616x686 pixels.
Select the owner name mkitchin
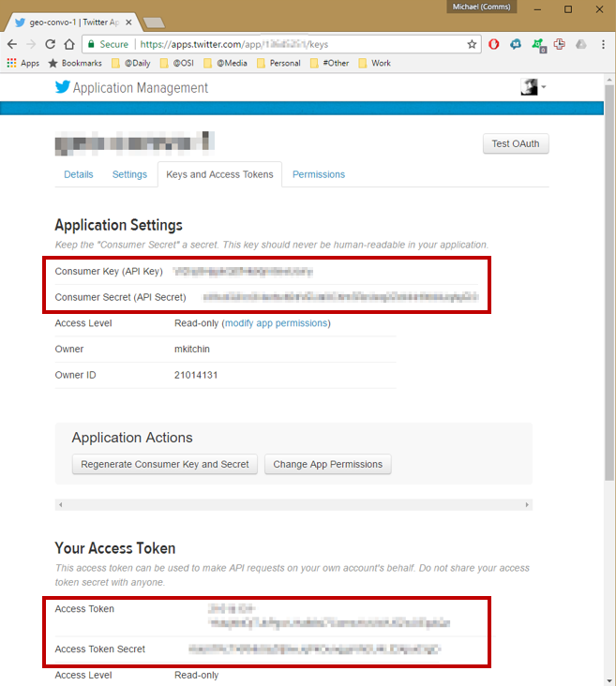[192, 350]
